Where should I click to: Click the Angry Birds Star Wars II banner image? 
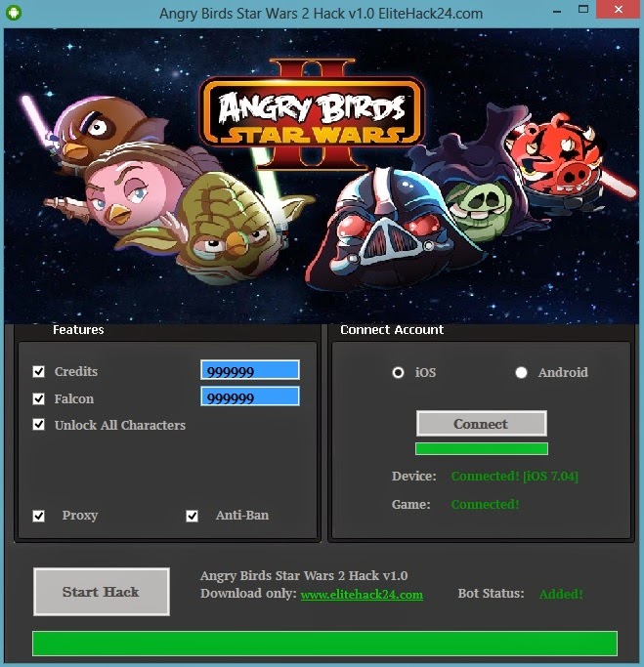pos(322,176)
